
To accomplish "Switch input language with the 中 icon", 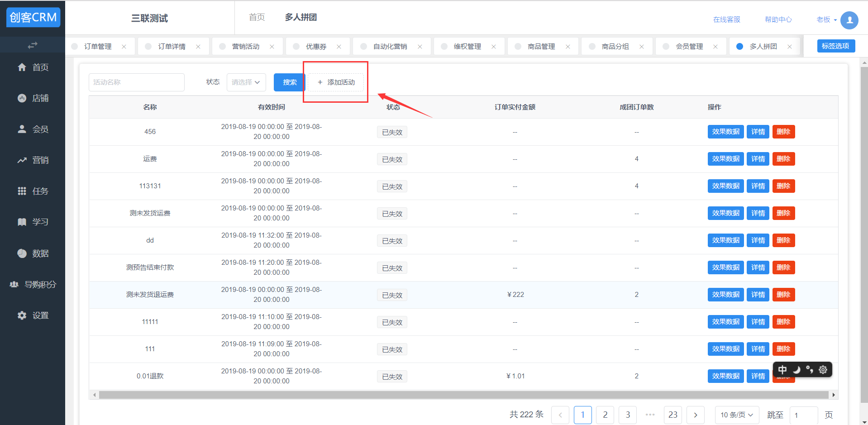I will 782,370.
